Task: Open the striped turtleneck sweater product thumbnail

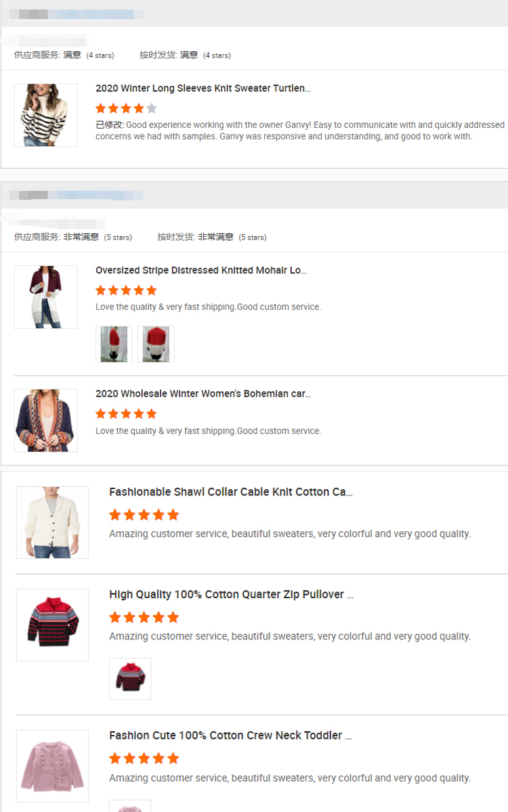Action: click(x=46, y=115)
